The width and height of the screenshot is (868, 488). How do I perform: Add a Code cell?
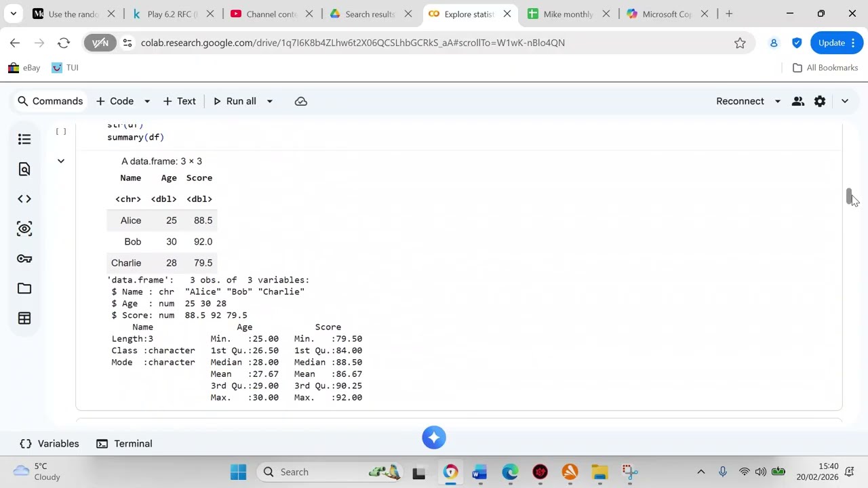[x=115, y=101]
